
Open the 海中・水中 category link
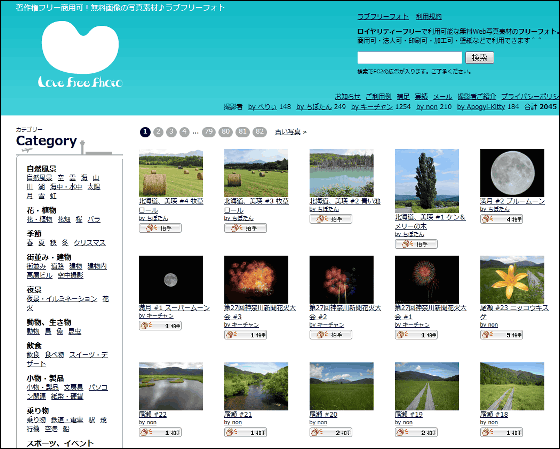(66, 186)
